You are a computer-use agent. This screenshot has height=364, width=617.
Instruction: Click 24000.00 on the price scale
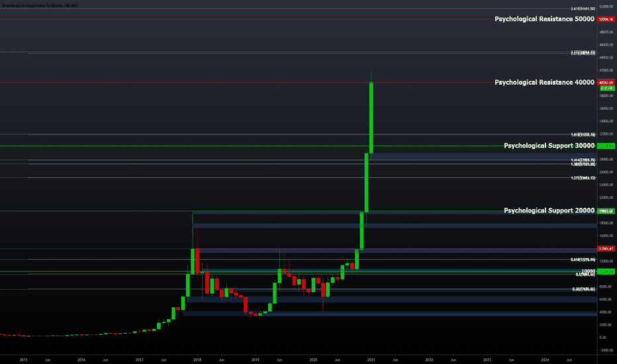point(606,185)
